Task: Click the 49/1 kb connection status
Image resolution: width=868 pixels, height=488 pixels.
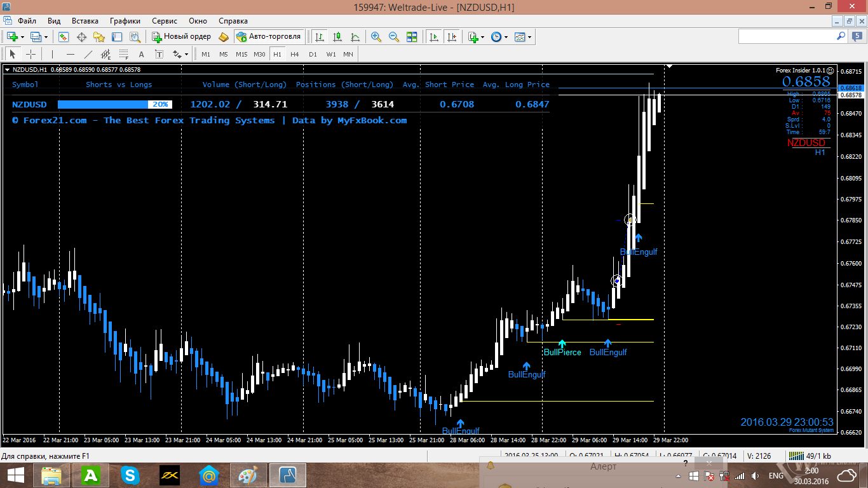Action: tap(810, 456)
